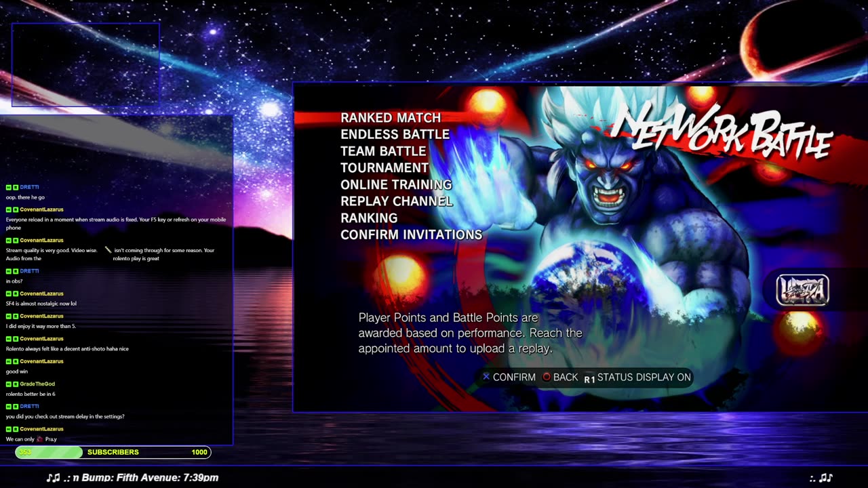The width and height of the screenshot is (868, 488).
Task: Click chat message 'rolento better be in 6'
Action: pos(31,394)
